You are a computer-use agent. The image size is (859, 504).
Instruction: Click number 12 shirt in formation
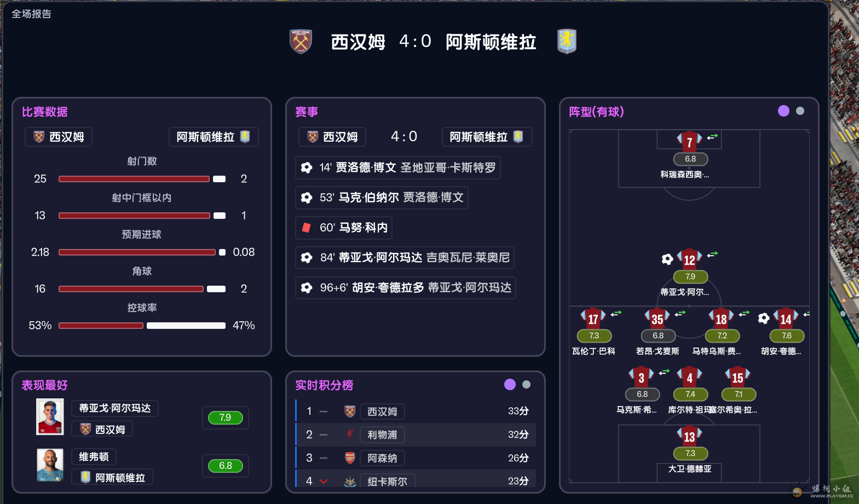(689, 259)
